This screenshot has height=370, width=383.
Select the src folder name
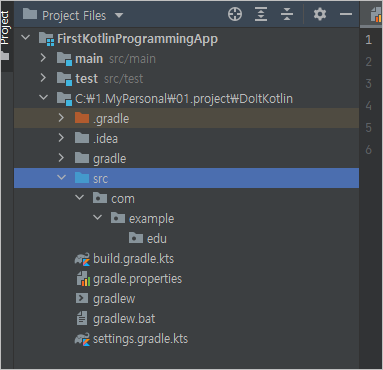pyautogui.click(x=100, y=179)
